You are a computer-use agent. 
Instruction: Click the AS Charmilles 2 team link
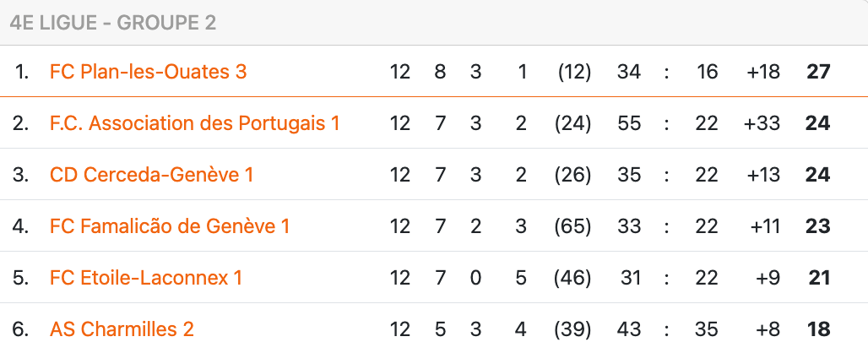point(122,329)
